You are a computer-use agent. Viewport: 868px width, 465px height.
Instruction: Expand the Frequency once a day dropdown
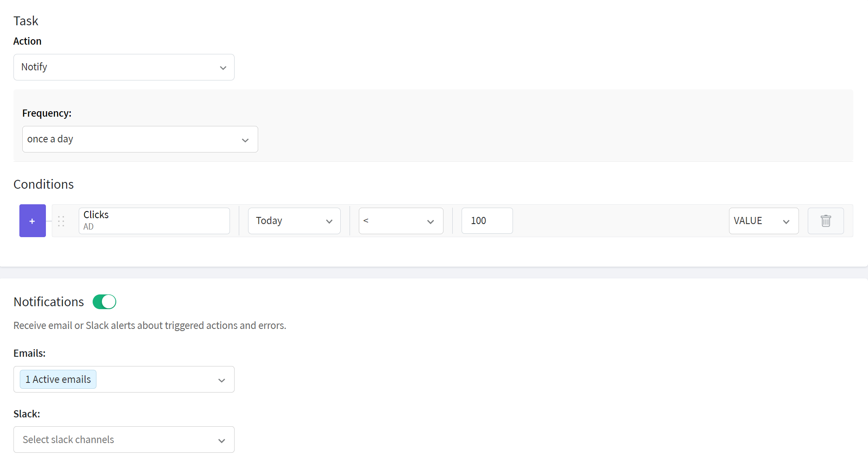[140, 139]
